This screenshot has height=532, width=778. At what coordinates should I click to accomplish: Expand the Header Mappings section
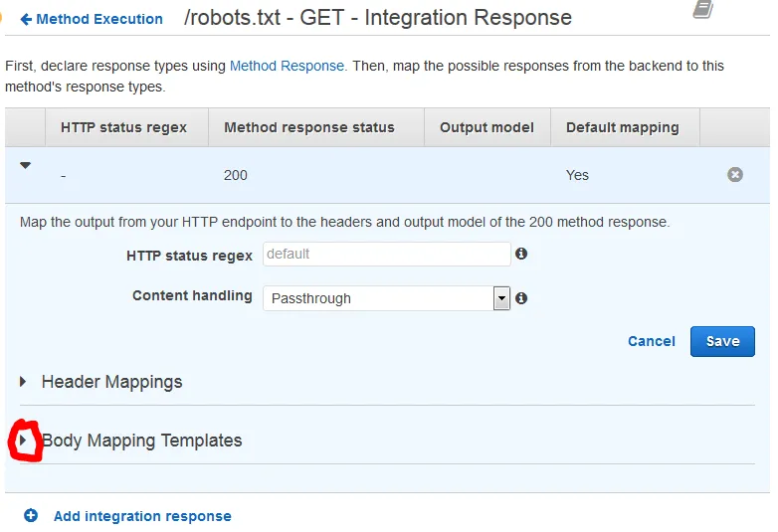24,382
